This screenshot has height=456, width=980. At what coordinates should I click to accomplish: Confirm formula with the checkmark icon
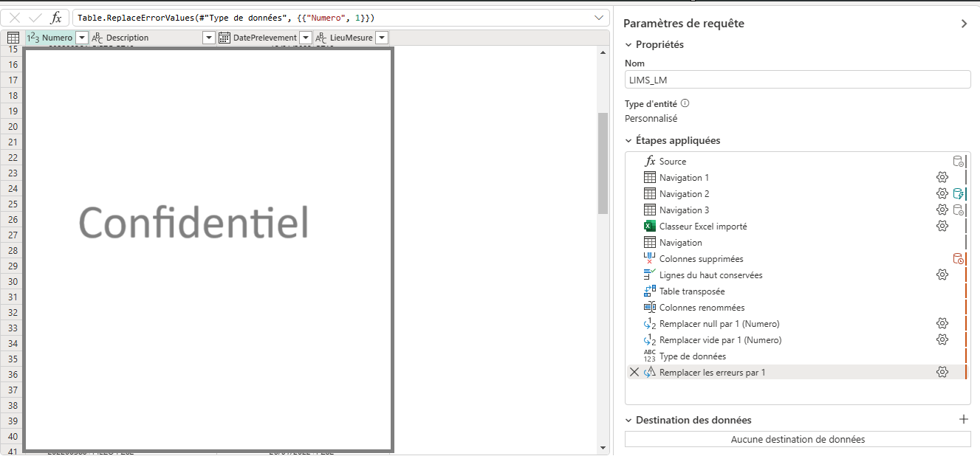(x=35, y=18)
